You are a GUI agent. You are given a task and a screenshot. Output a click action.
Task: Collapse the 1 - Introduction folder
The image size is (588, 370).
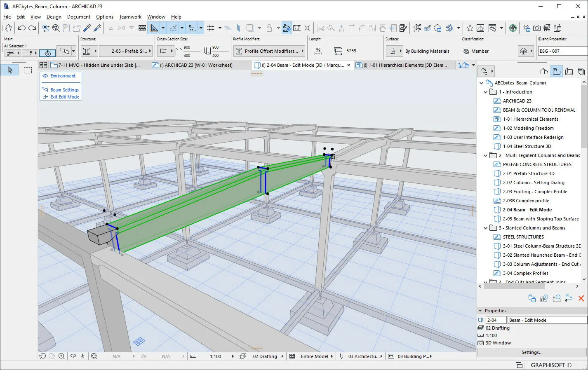click(485, 92)
